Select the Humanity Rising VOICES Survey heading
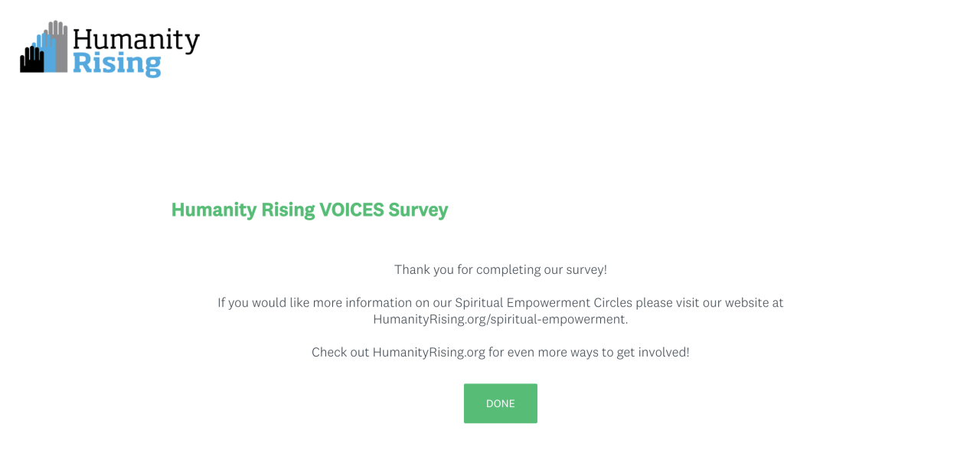 pyautogui.click(x=309, y=210)
